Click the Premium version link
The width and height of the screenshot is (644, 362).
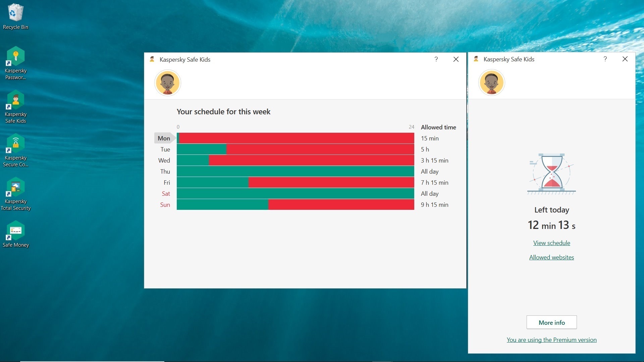[x=551, y=340]
